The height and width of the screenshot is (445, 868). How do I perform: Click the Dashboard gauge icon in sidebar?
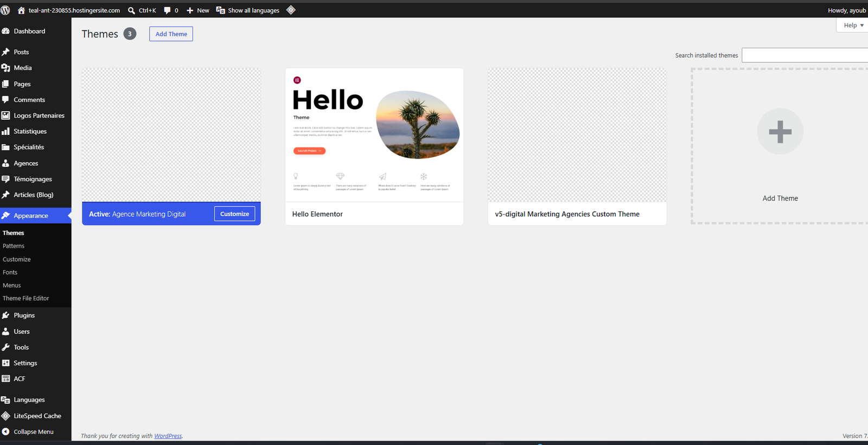pos(6,31)
